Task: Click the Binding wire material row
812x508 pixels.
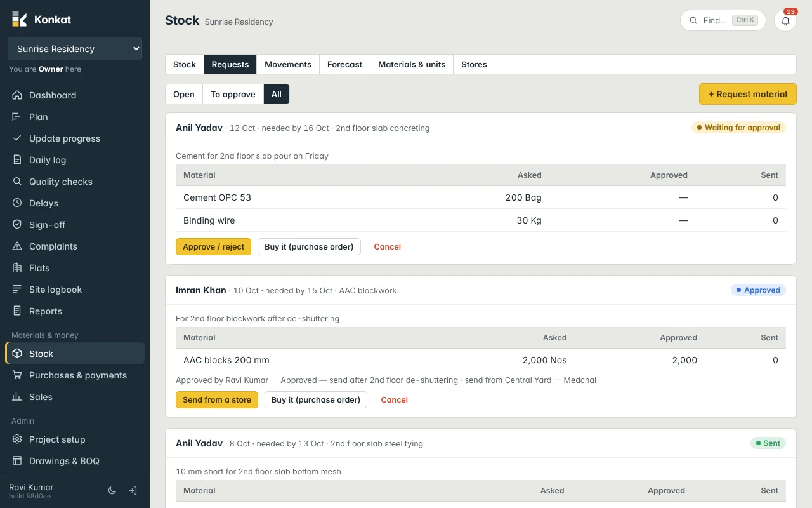Action: tap(481, 220)
